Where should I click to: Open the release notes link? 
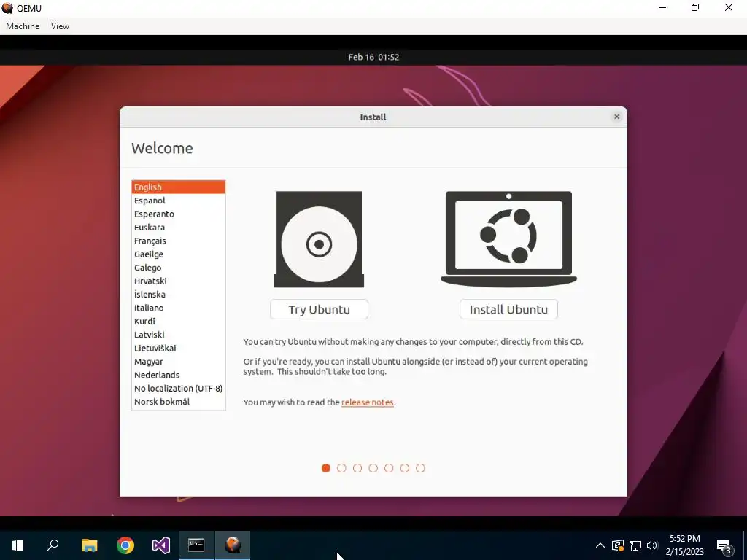368,402
